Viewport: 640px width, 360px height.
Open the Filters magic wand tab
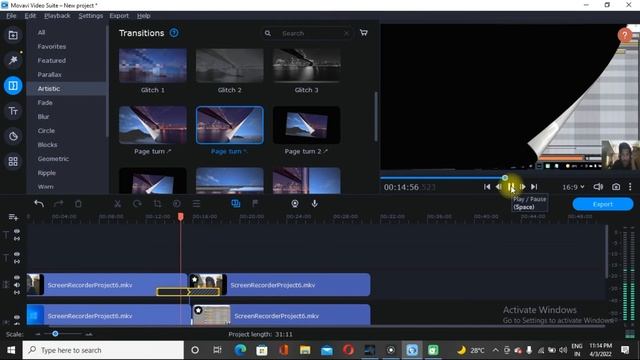pos(13,60)
